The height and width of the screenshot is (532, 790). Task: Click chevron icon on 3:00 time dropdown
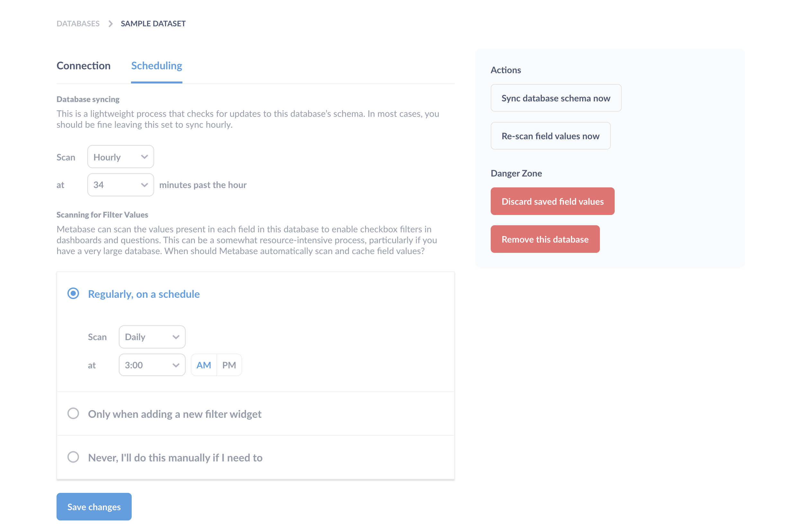click(x=176, y=365)
